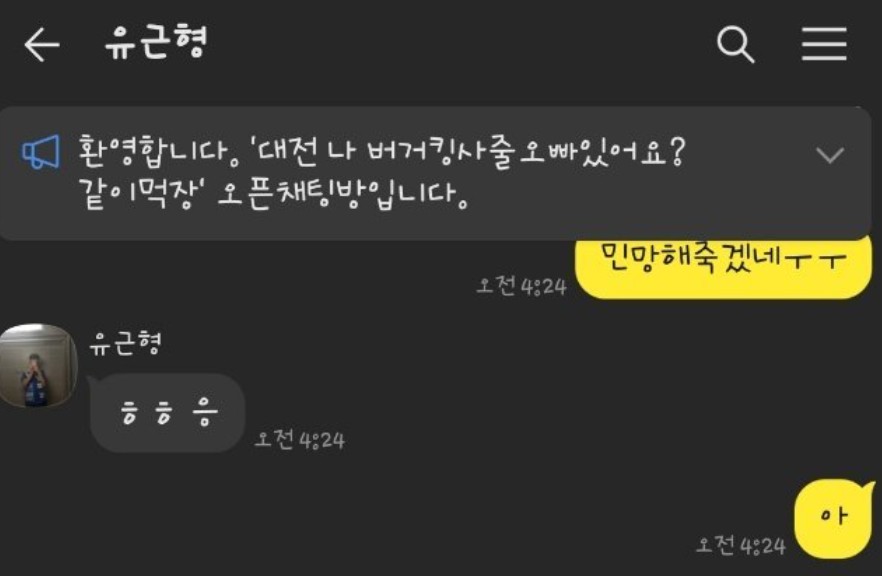
Task: Tap the back arrow icon
Action: click(42, 44)
